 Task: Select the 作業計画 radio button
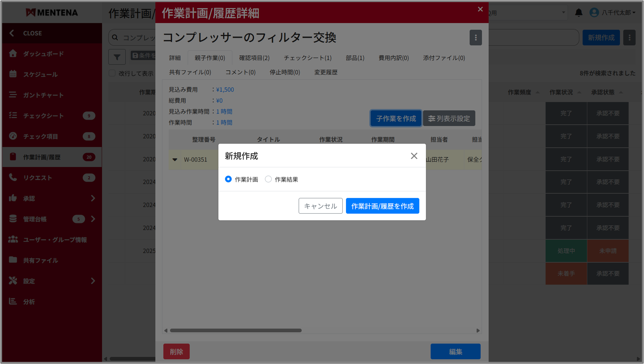228,179
